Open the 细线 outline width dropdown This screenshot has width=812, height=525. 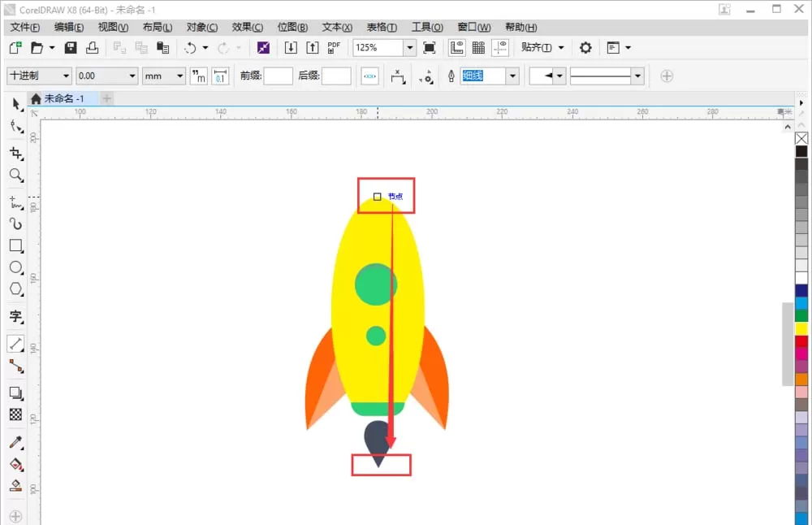[512, 76]
